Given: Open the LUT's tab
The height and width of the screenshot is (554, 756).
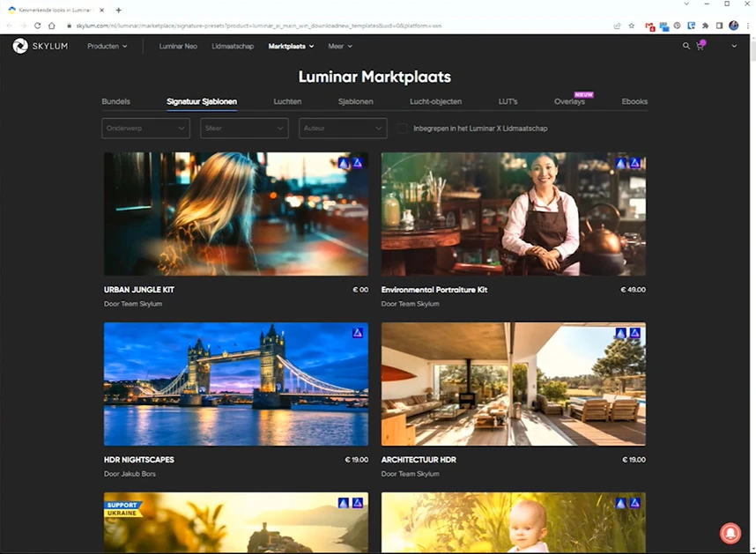Looking at the screenshot, I should click(x=508, y=101).
